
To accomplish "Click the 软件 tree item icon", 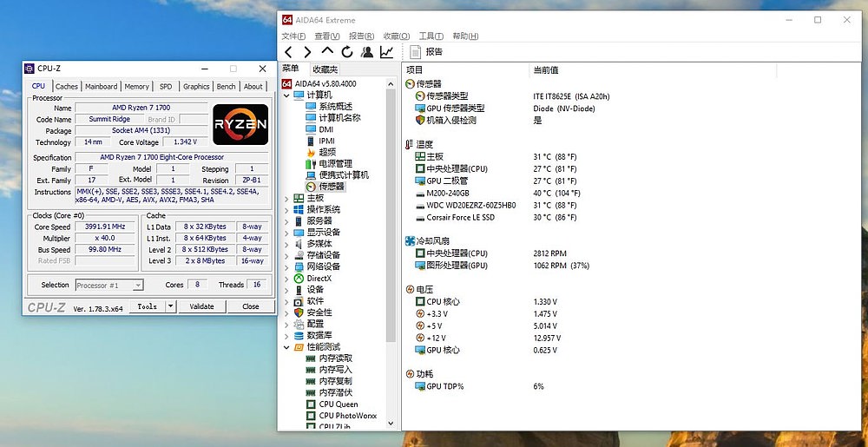I will [x=299, y=301].
